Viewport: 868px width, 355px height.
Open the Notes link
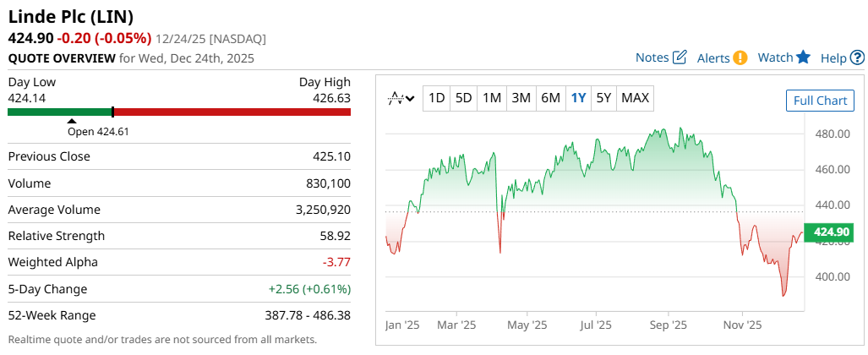[652, 57]
